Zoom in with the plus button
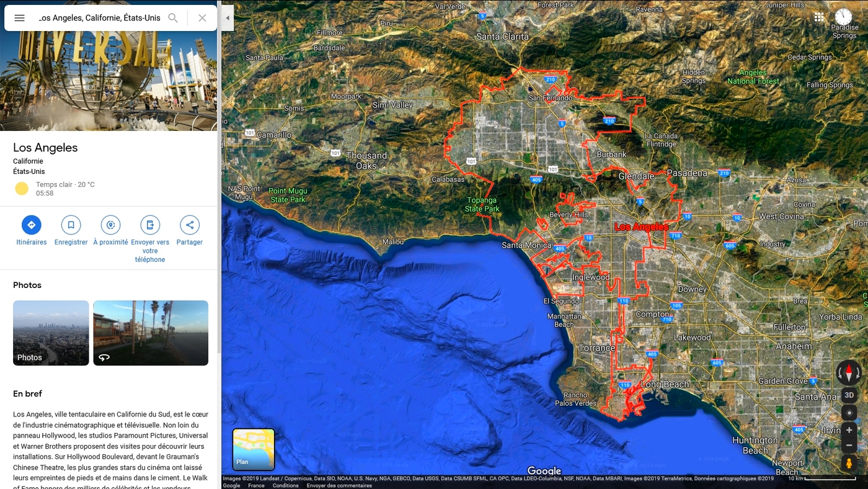This screenshot has height=489, width=868. 849,430
